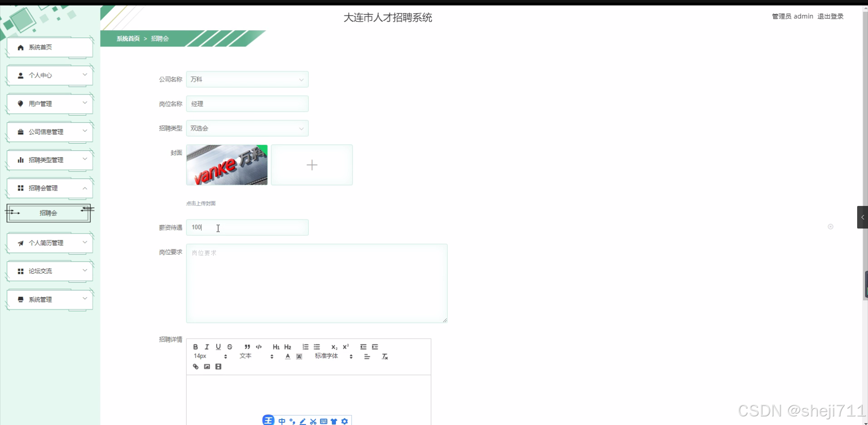Toggle strikethrough formatting
This screenshot has height=425, width=868.
pos(230,346)
